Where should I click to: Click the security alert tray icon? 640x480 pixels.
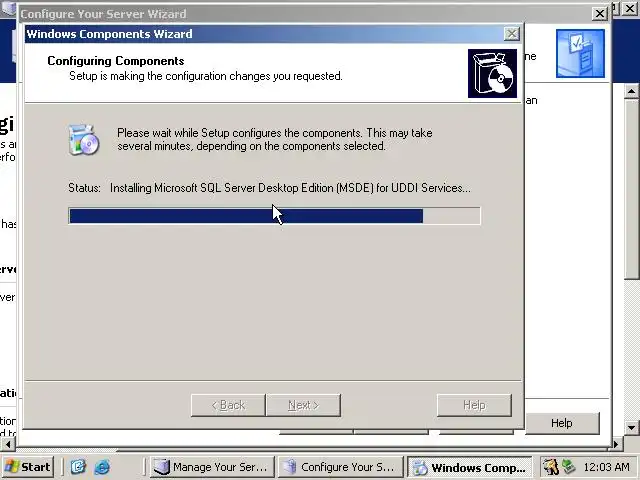tap(550, 467)
